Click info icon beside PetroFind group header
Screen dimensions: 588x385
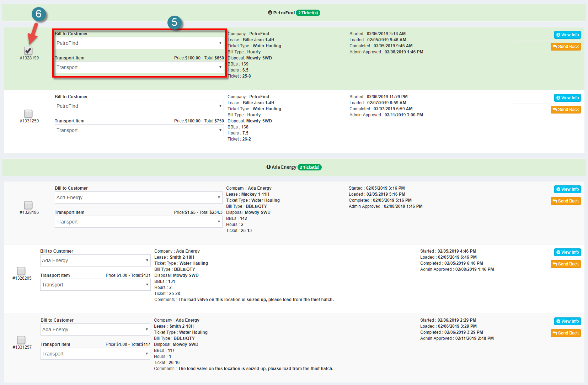pyautogui.click(x=270, y=12)
